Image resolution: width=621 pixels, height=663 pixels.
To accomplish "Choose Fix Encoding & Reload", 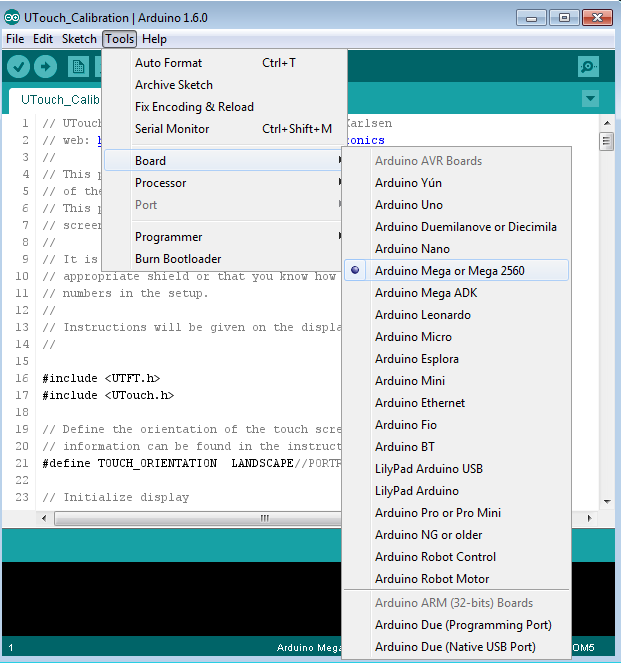I will (x=223, y=107).
